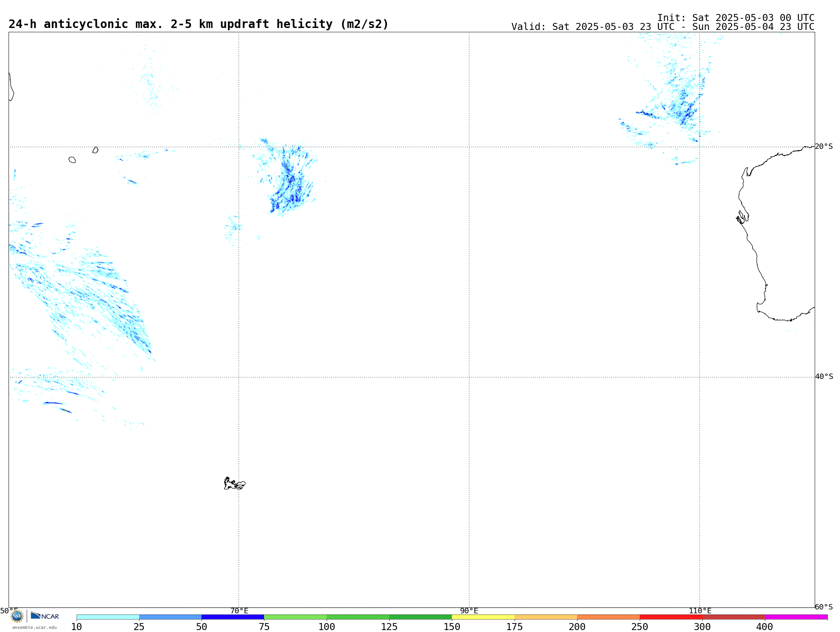The image size is (840, 632).
Task: Click the colorbar label 250
Action: (640, 627)
